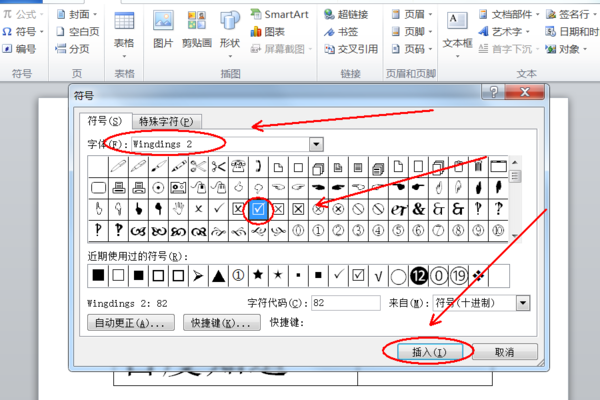Switch to the 特殊字符(P) tab

click(x=166, y=122)
